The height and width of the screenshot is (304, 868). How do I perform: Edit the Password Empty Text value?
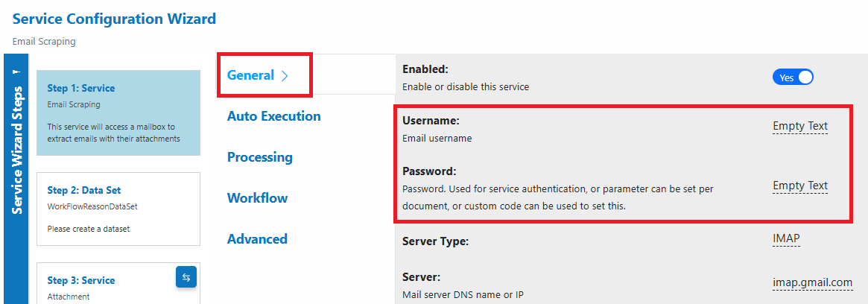[x=800, y=186]
